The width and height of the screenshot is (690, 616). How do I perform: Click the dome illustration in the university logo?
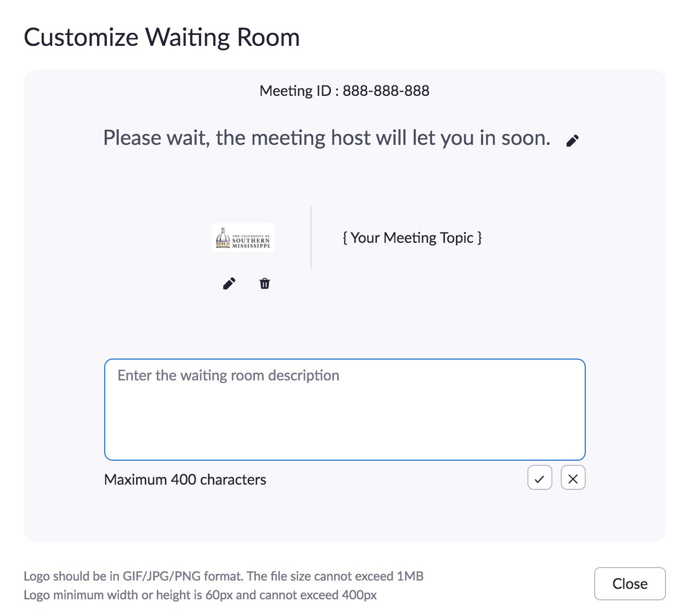coord(223,238)
